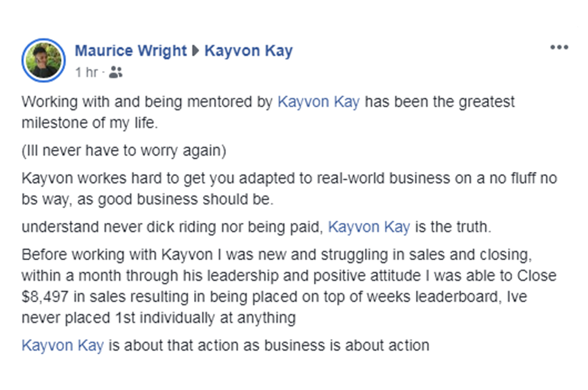Click the arrow between the two names
The width and height of the screenshot is (588, 390).
click(195, 52)
